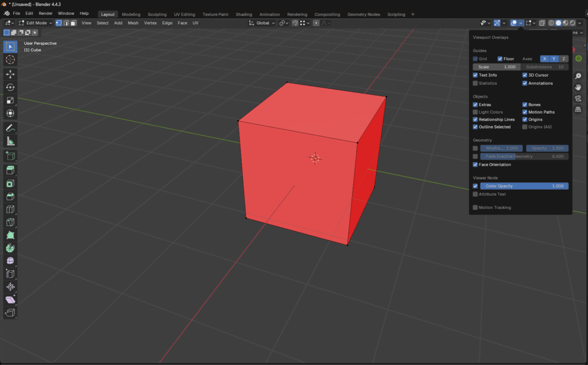Open the Edit Mode dropdown
588x365 pixels.
click(36, 23)
